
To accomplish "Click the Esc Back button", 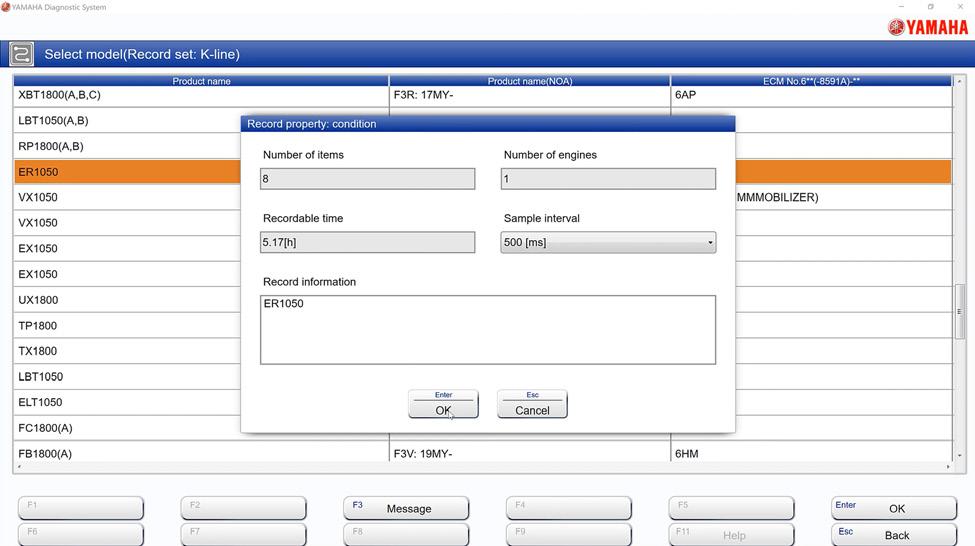I will (894, 535).
